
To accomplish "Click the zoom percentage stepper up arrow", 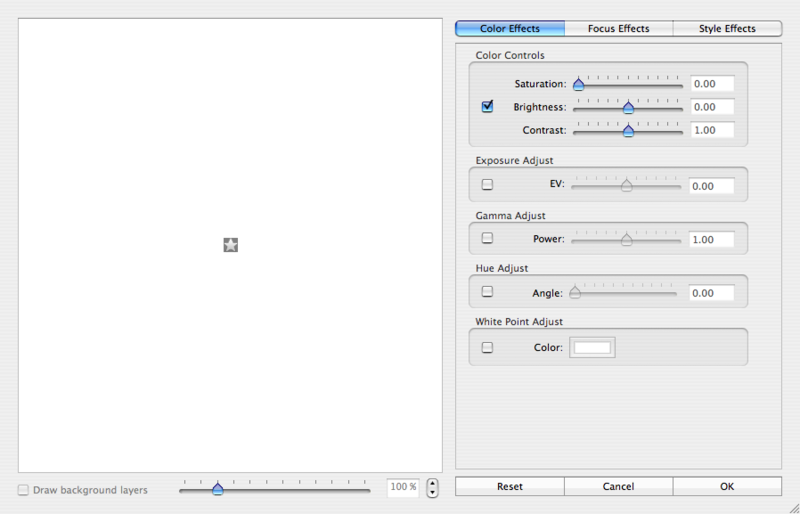I will coord(433,483).
